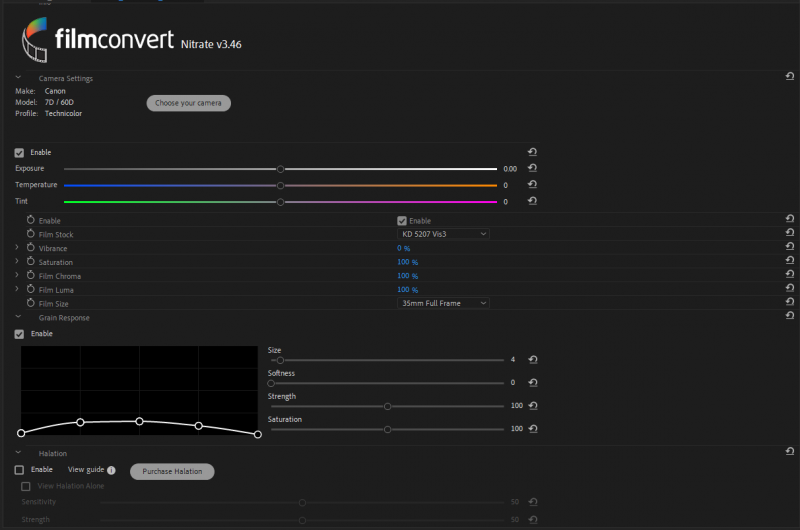Collapse the Camera Settings section
Viewport: 800px width, 530px height.
coord(18,78)
